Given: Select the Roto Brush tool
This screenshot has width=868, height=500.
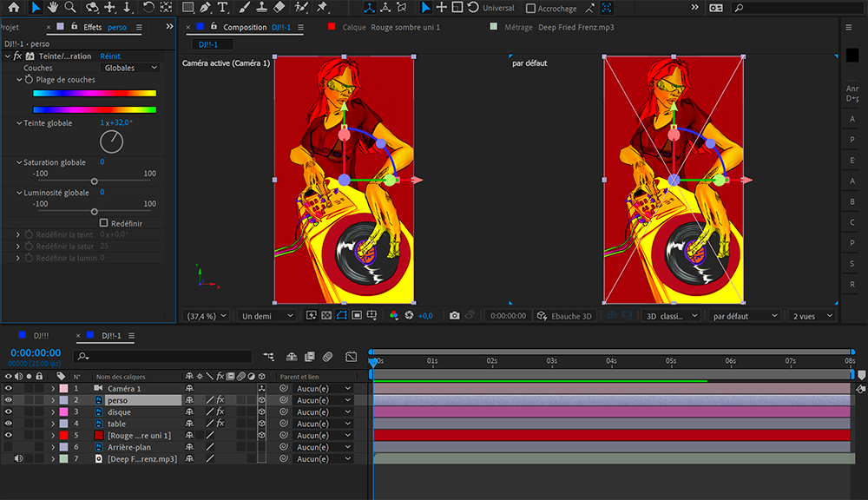Looking at the screenshot, I should click(301, 7).
